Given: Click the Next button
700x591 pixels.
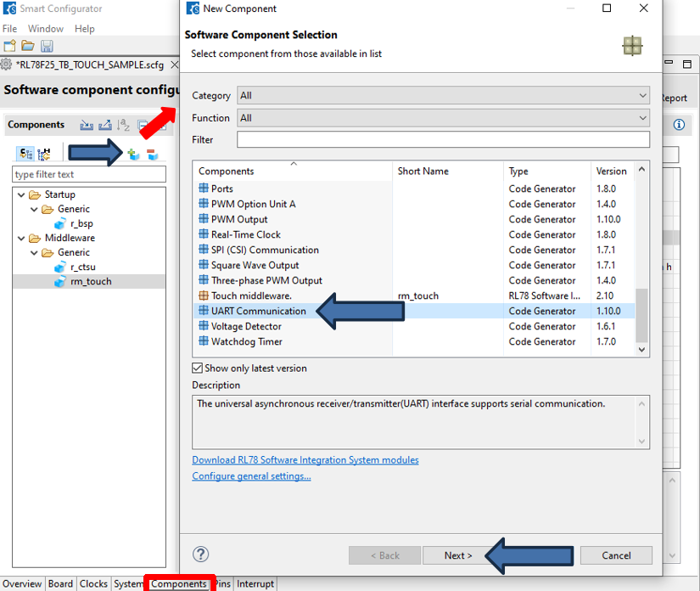Looking at the screenshot, I should point(458,555).
